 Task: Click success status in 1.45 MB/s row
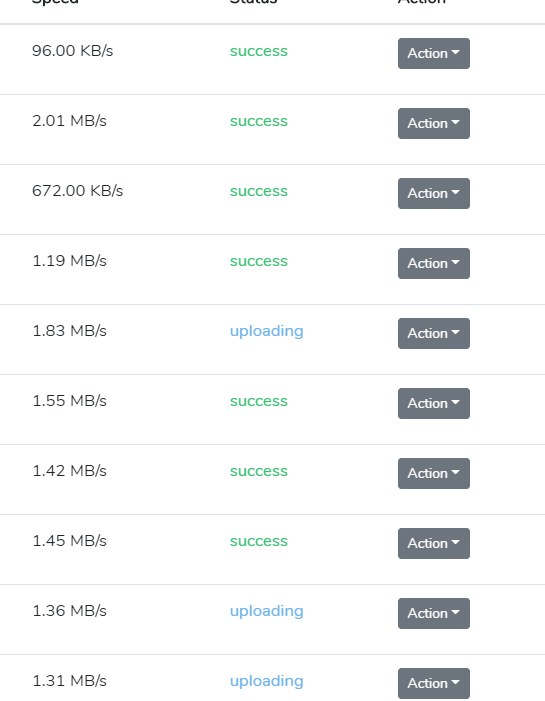pos(259,541)
